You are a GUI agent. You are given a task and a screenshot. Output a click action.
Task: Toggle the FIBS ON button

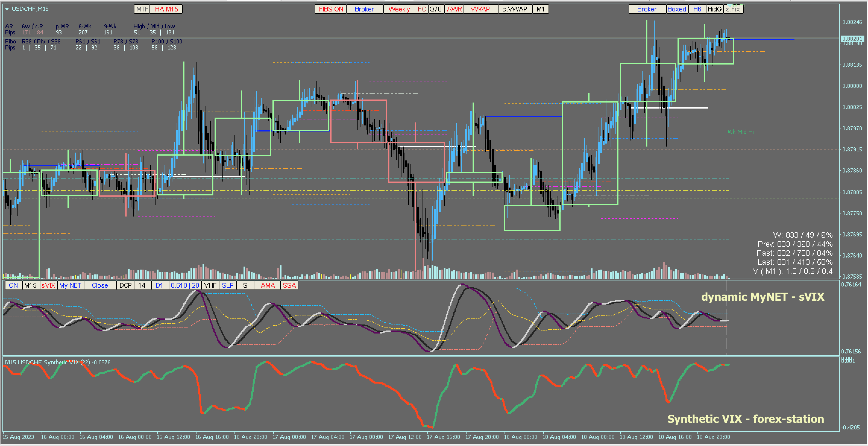point(331,9)
